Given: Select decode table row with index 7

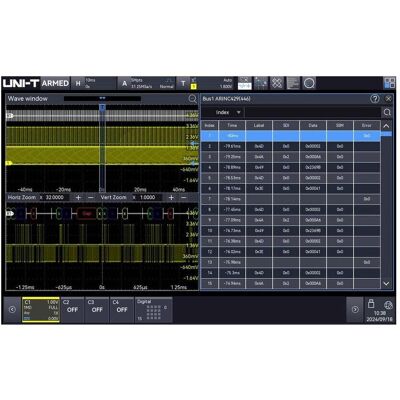Looking at the screenshot, I should [290, 199].
